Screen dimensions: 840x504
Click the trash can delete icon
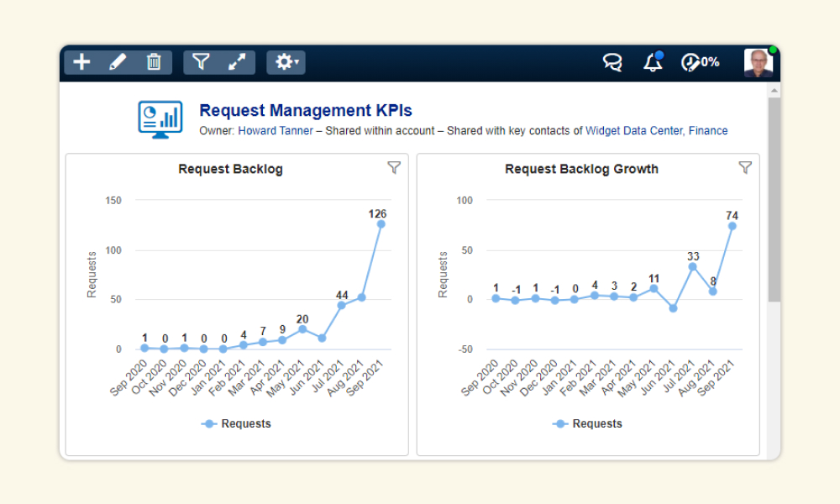point(154,62)
